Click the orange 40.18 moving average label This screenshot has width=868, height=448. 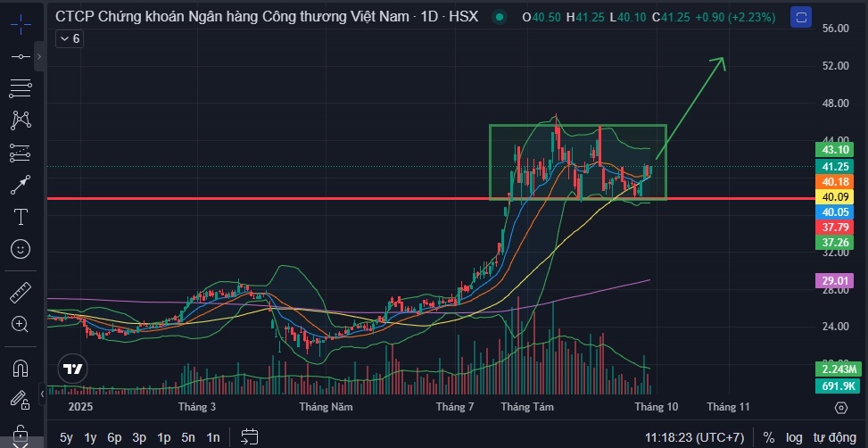pyautogui.click(x=834, y=182)
